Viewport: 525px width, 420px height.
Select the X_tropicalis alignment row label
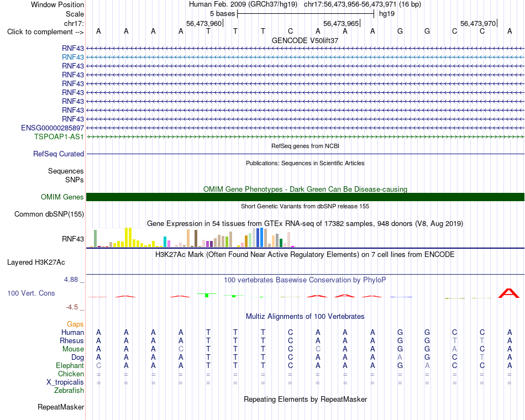65,382
